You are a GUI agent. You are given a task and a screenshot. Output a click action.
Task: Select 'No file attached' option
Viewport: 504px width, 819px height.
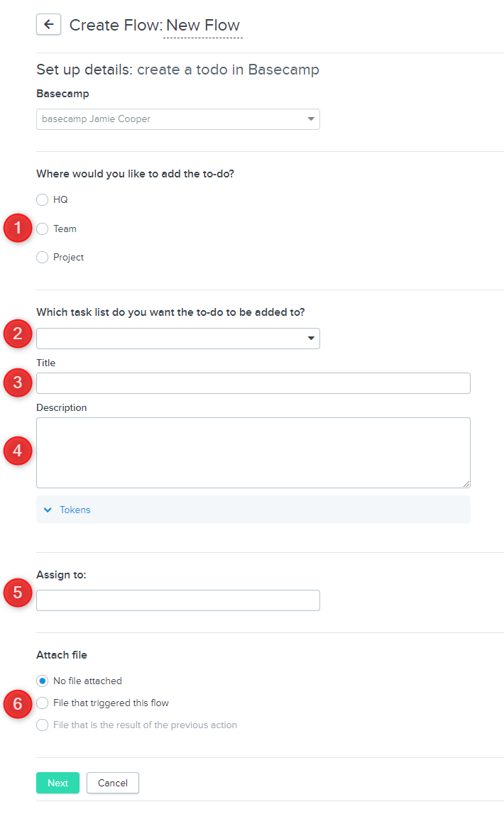(43, 681)
